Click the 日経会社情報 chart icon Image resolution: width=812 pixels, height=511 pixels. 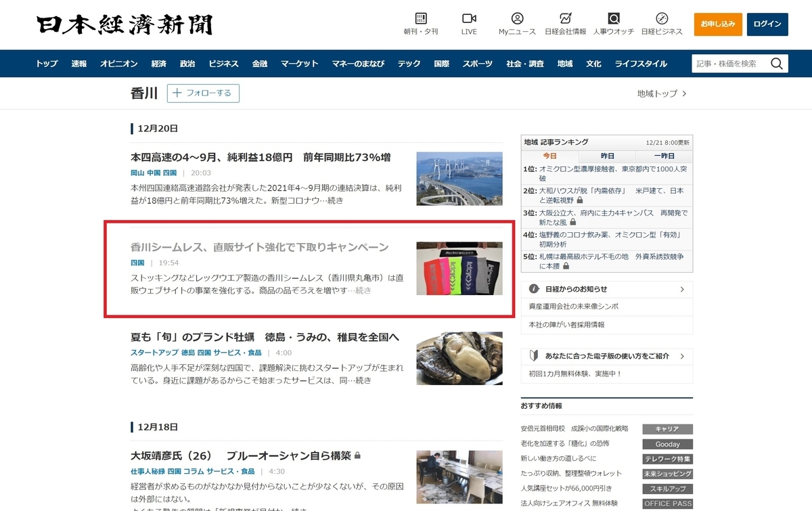pyautogui.click(x=566, y=19)
